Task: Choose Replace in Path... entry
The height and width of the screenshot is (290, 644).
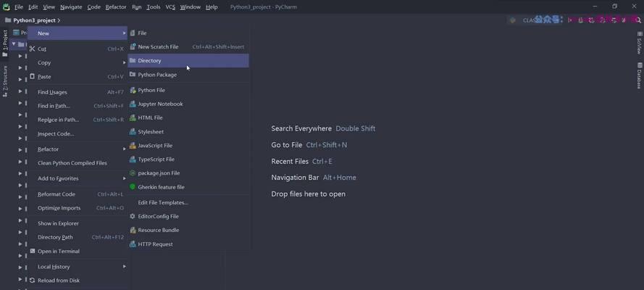Action: coord(78,120)
